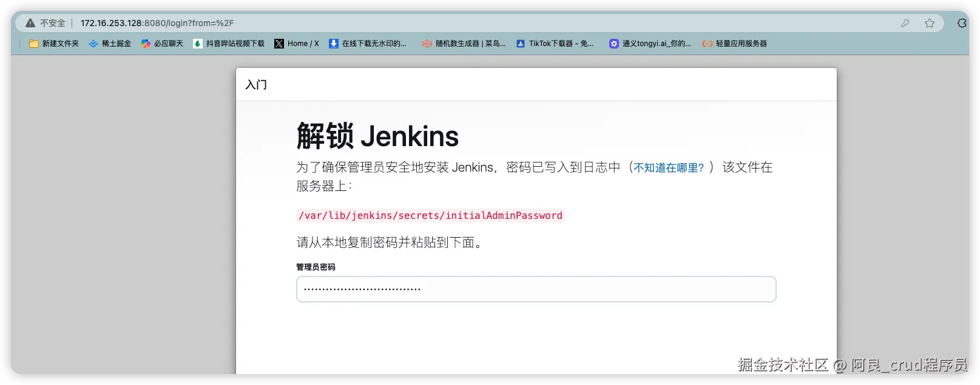Viewport: 980px width, 385px height.
Task: Open the 轻量应用服务器 bookmark
Action: (x=735, y=44)
